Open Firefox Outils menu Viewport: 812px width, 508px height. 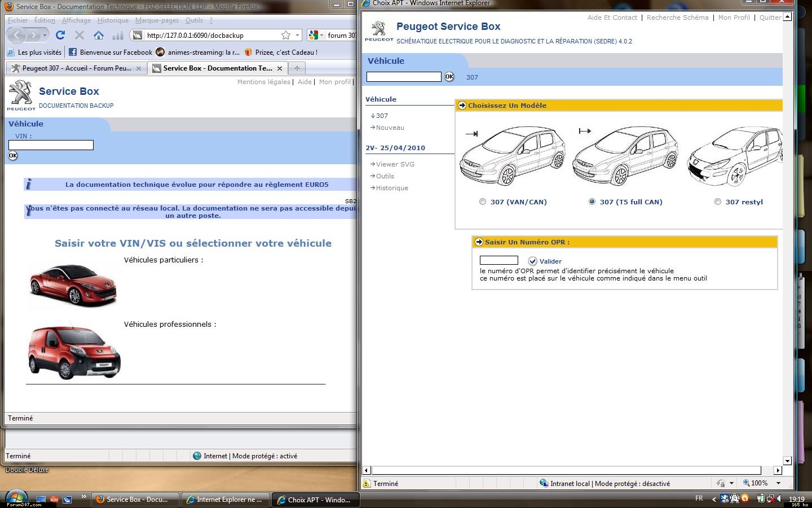pyautogui.click(x=194, y=20)
